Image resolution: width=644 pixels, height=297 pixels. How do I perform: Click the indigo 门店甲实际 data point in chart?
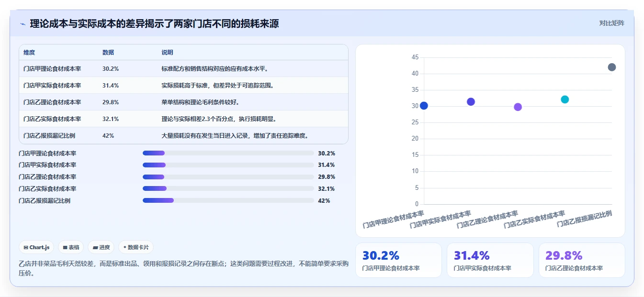pos(471,102)
